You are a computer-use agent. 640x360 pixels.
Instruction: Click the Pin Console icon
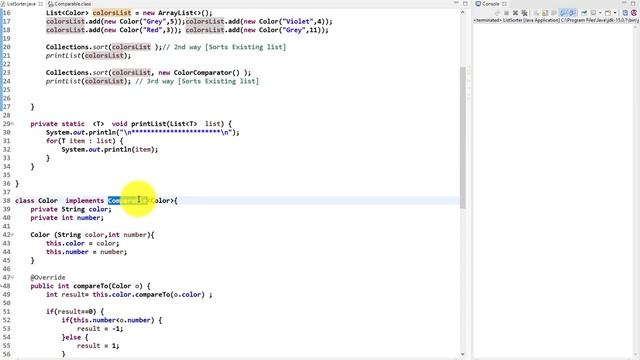pos(584,13)
